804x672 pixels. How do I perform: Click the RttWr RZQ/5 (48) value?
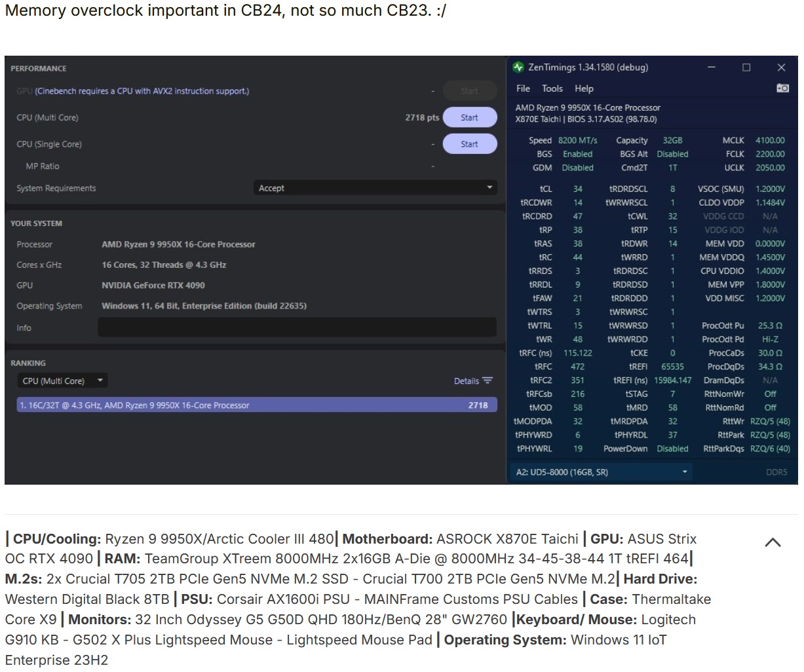770,421
